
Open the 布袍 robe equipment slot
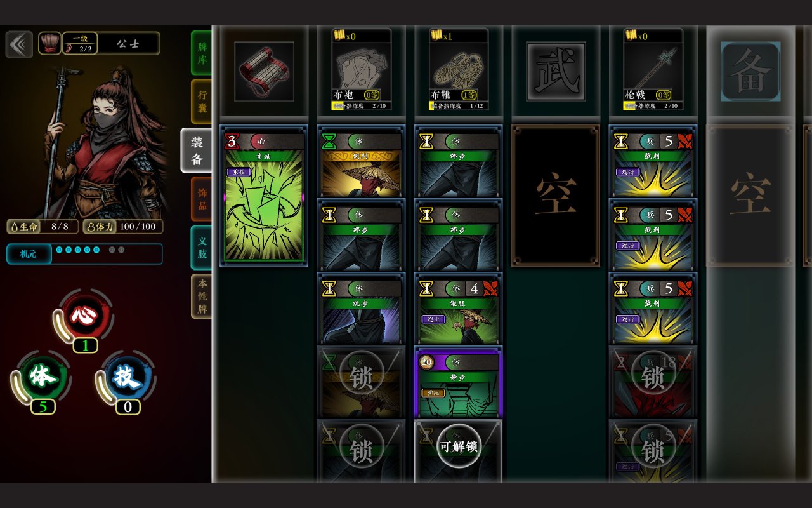tap(362, 70)
